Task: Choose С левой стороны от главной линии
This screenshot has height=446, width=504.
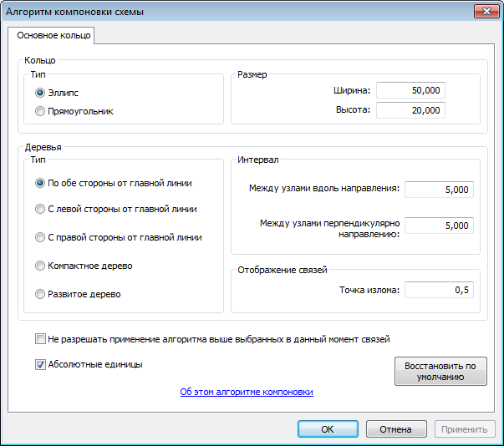Action: pyautogui.click(x=40, y=209)
